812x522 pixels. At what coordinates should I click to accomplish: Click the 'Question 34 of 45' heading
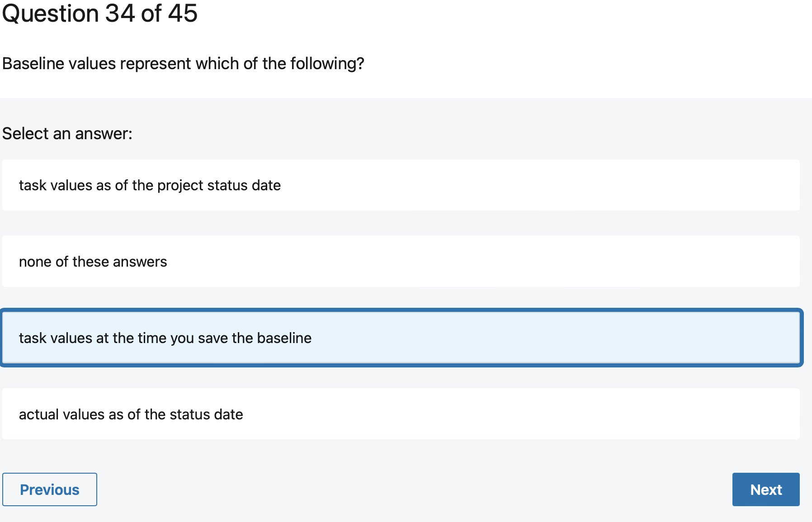click(x=100, y=13)
